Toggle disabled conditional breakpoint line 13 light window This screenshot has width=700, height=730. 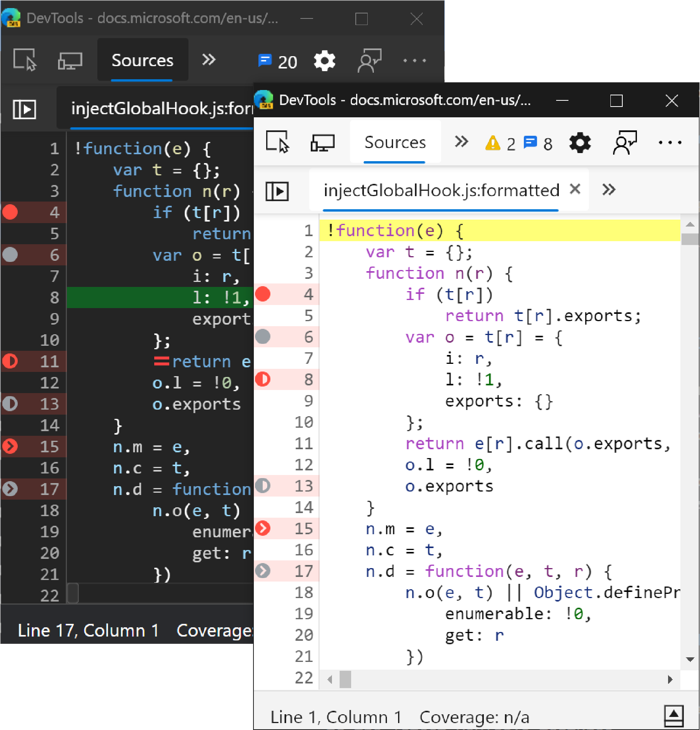coord(263,486)
